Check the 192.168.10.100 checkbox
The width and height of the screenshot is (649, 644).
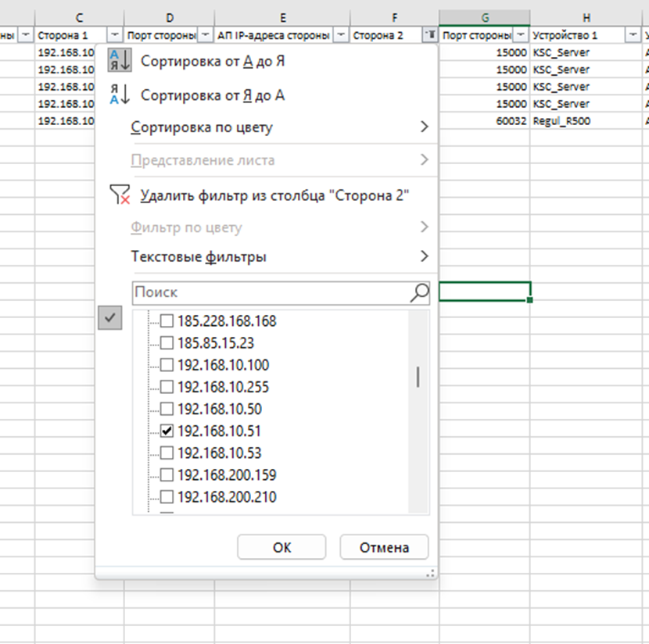[167, 365]
